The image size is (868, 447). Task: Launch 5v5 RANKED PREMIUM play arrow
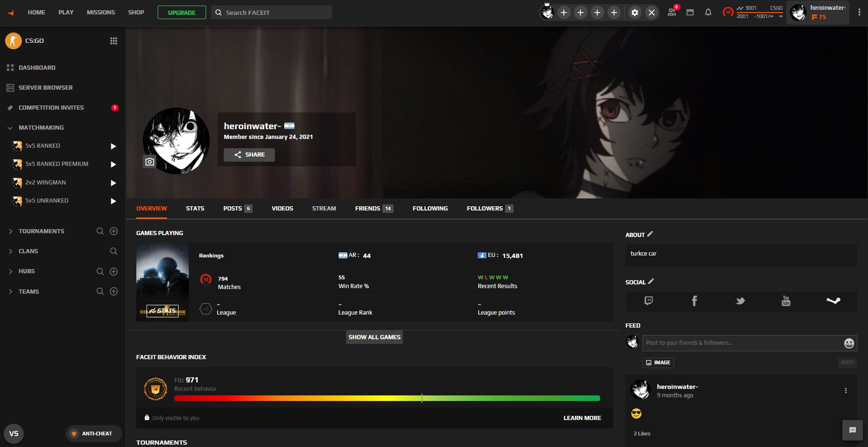pos(113,164)
